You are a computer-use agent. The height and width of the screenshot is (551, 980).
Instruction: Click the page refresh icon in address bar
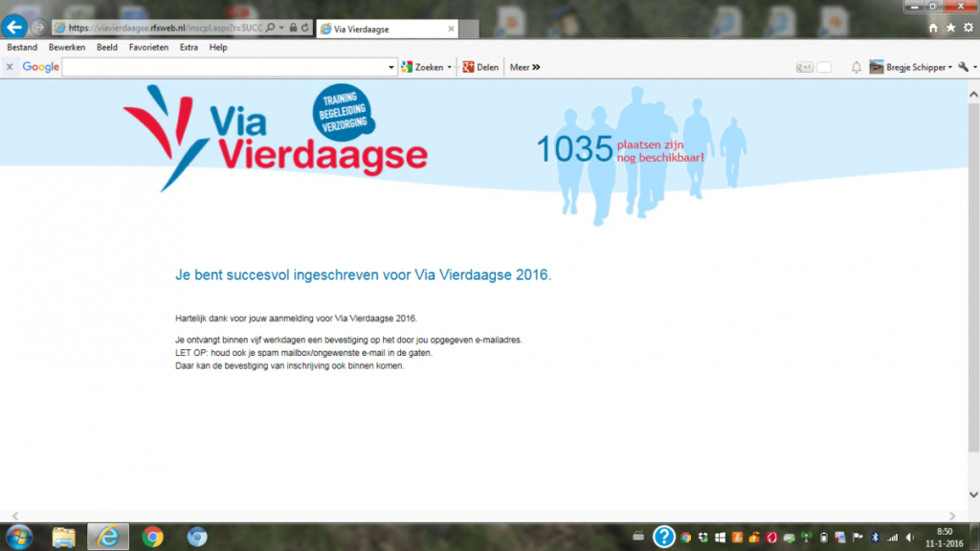point(305,28)
